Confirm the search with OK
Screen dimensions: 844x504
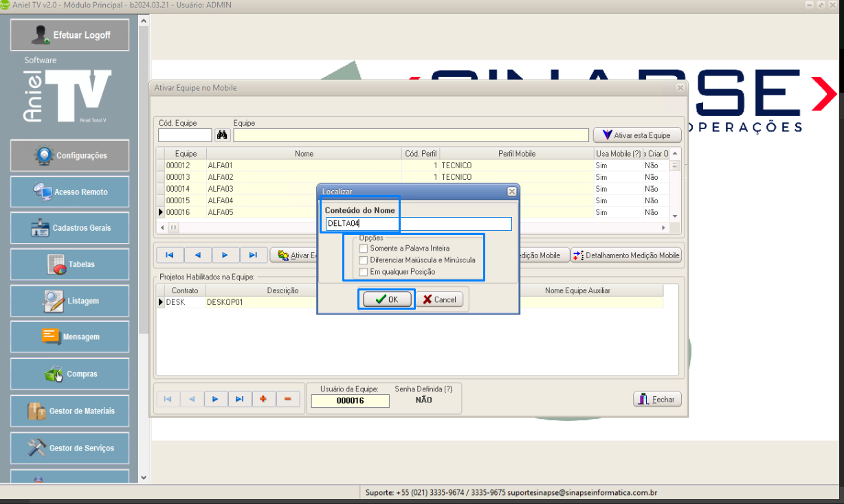point(387,299)
